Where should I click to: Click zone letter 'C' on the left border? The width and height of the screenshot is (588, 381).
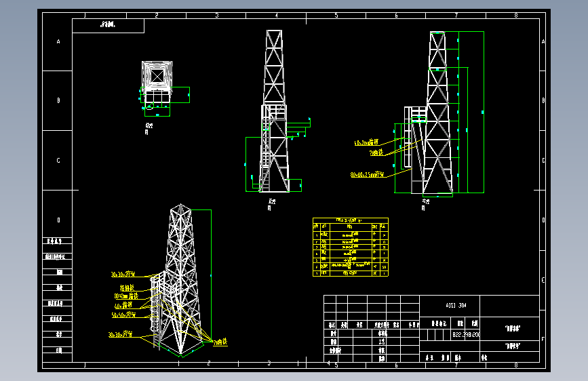click(58, 161)
